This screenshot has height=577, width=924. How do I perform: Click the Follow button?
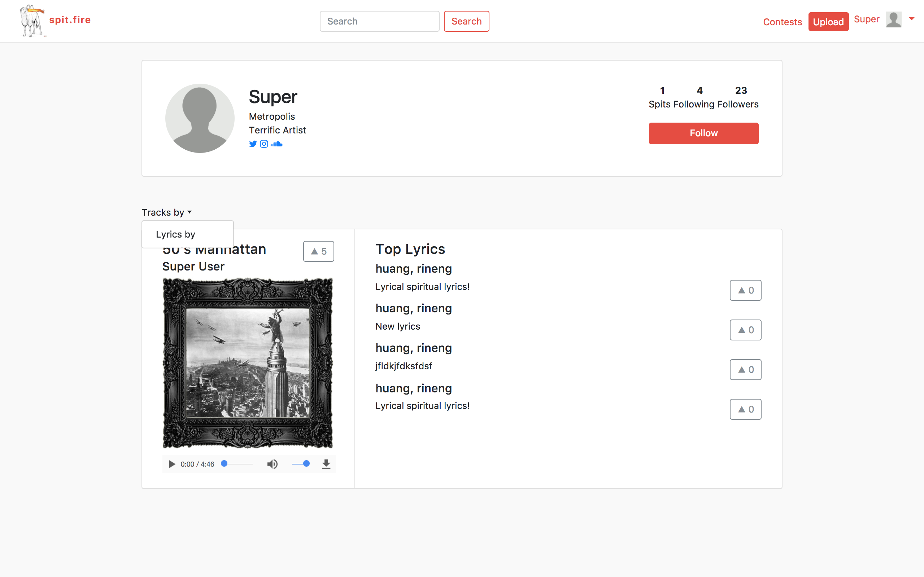point(703,133)
